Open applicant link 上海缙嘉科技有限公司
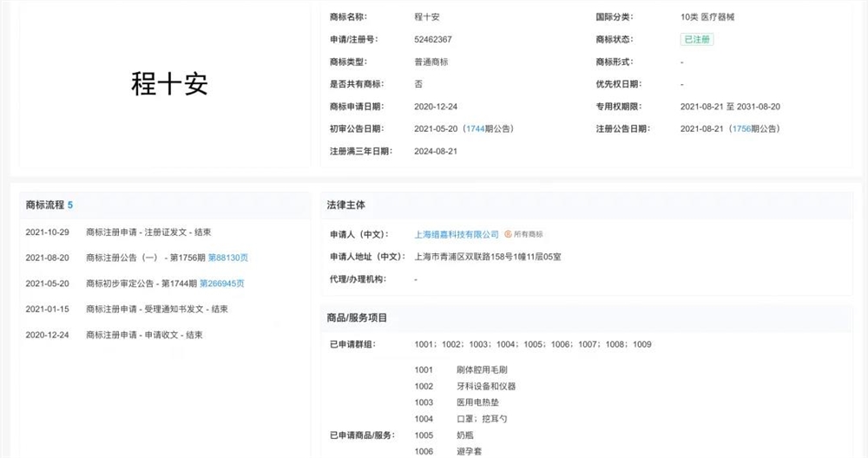Screen dimensions: 868x458 pos(457,234)
